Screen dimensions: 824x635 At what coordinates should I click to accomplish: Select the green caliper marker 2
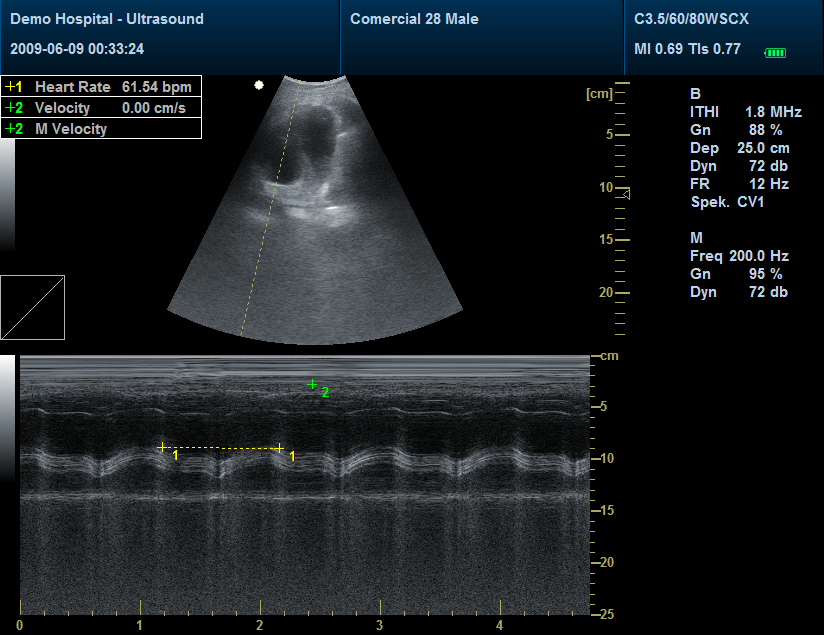(x=313, y=384)
